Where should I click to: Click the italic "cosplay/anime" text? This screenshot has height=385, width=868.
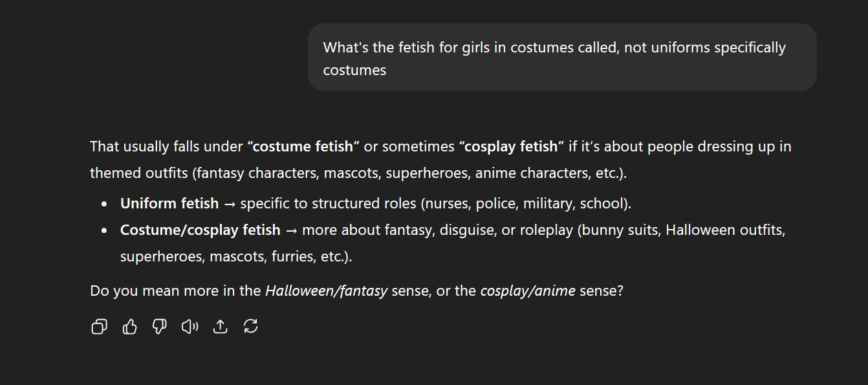click(x=527, y=291)
